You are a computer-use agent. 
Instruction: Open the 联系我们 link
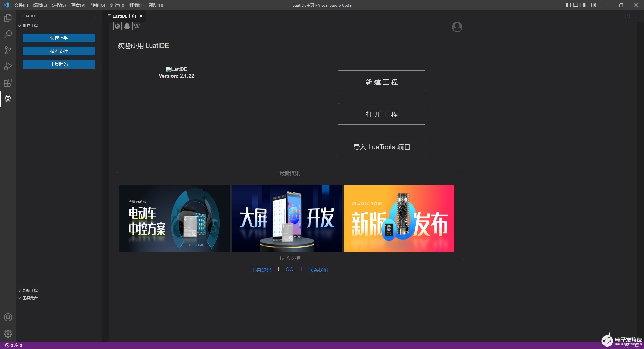click(x=318, y=270)
